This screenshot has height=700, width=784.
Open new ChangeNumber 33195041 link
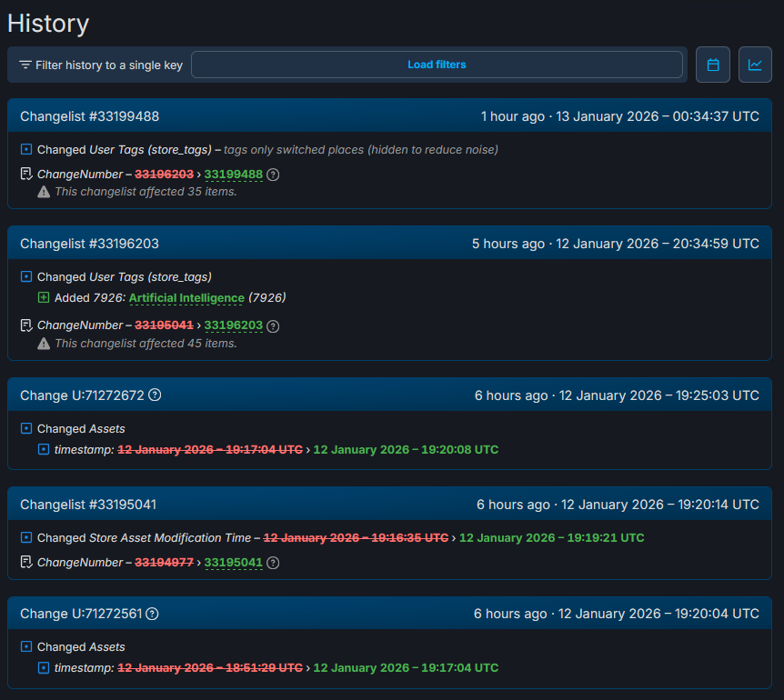[x=233, y=563]
